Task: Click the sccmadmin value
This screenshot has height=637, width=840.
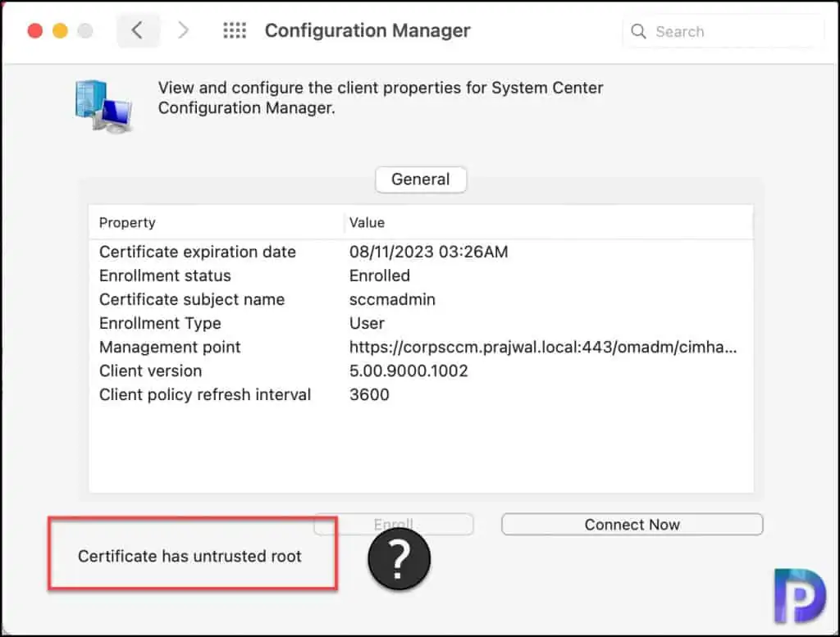Action: pos(392,299)
